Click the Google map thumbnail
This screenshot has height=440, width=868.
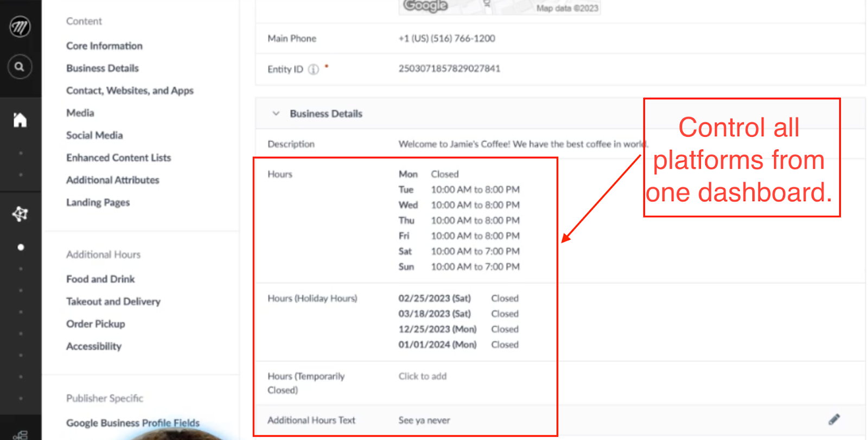pos(500,7)
